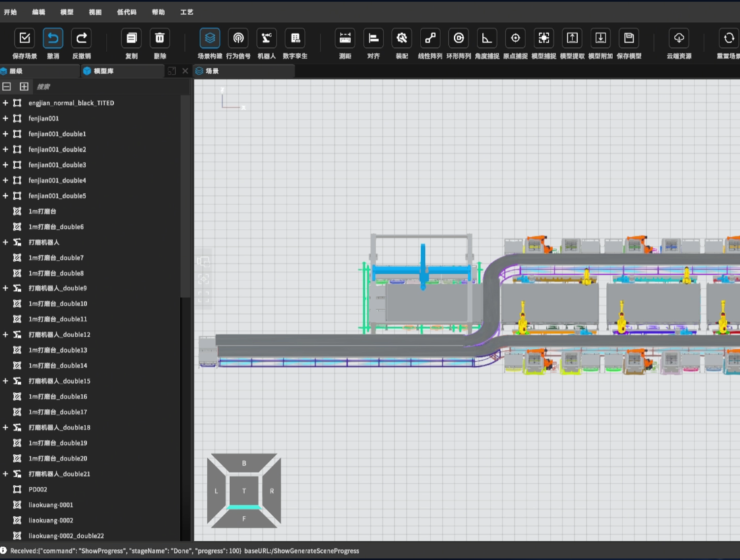Select the PD002 tree item
The height and width of the screenshot is (560, 740).
point(90,489)
